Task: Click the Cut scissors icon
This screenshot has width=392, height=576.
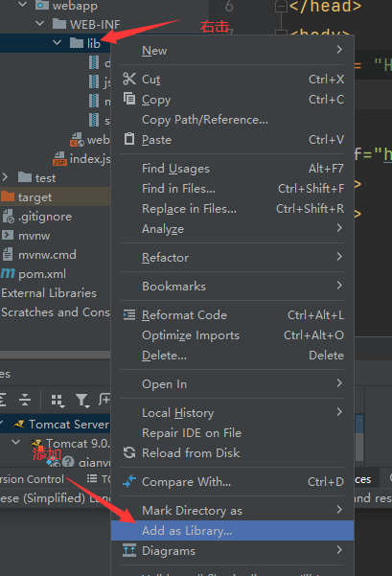Action: coord(129,79)
